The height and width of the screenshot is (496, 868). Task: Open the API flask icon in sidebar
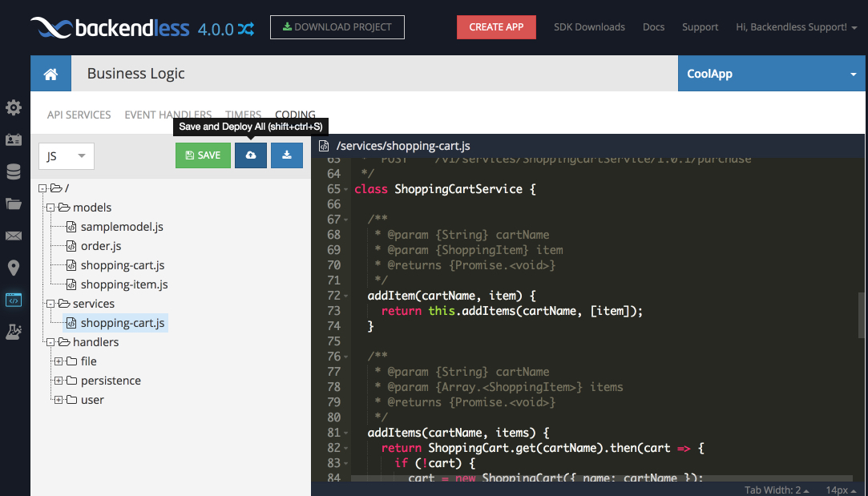pos(14,332)
